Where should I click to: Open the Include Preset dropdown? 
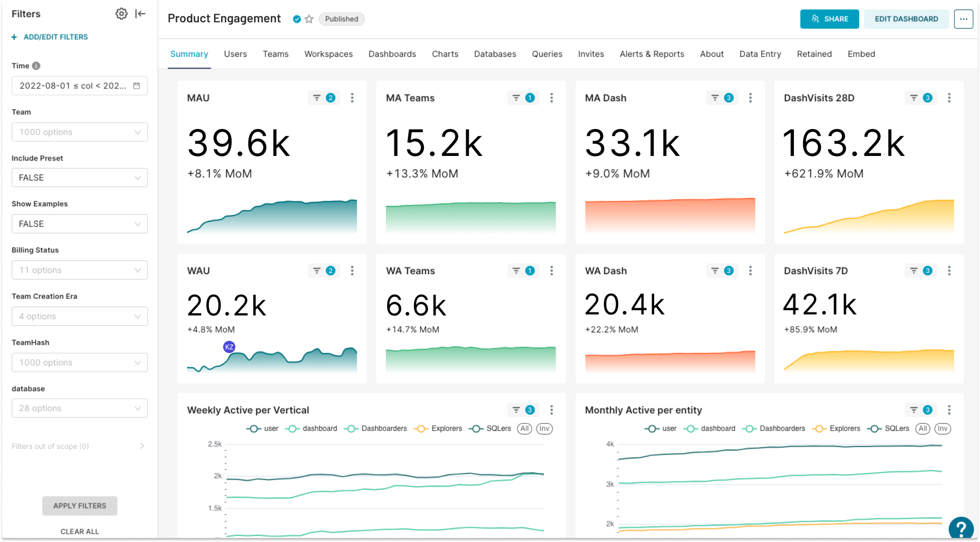coord(80,178)
